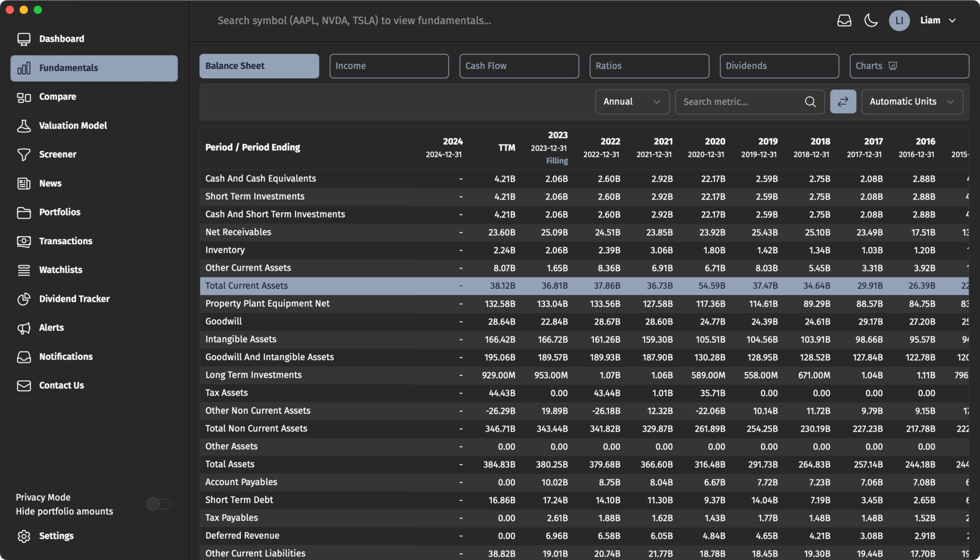Click the presentation icon in Charts tab

click(892, 66)
